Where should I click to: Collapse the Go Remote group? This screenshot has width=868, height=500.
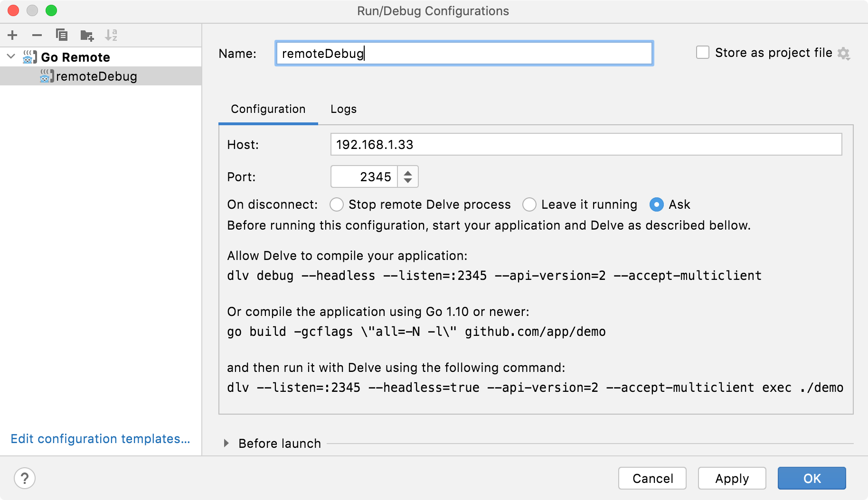click(x=10, y=56)
